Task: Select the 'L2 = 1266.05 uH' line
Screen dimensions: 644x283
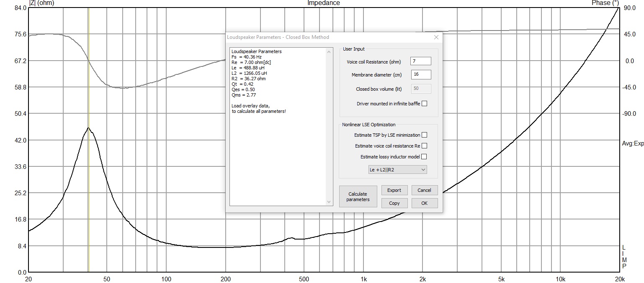Action: pos(249,73)
